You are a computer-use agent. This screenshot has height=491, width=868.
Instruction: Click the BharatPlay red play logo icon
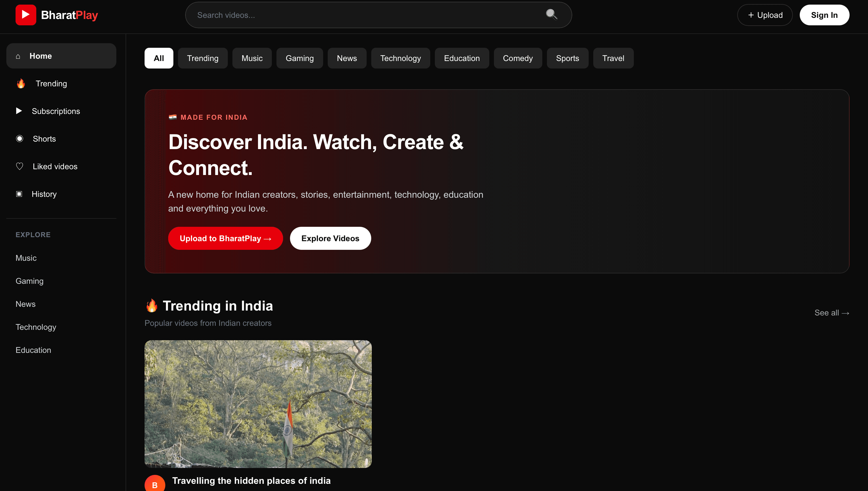click(x=26, y=15)
